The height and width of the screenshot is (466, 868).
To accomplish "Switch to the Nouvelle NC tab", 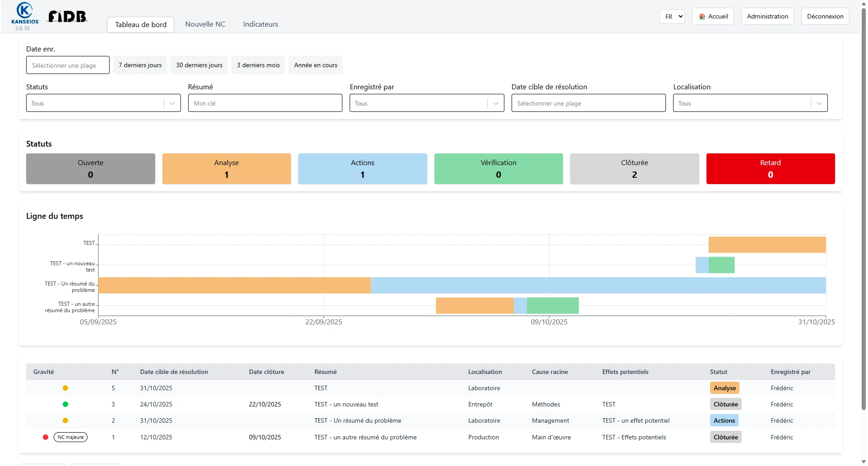I will (205, 24).
